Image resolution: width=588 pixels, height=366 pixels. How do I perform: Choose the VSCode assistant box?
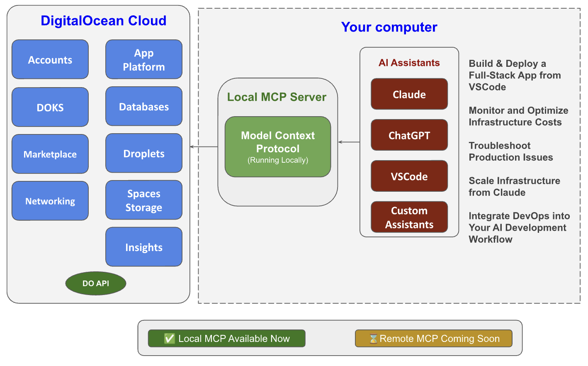(409, 176)
